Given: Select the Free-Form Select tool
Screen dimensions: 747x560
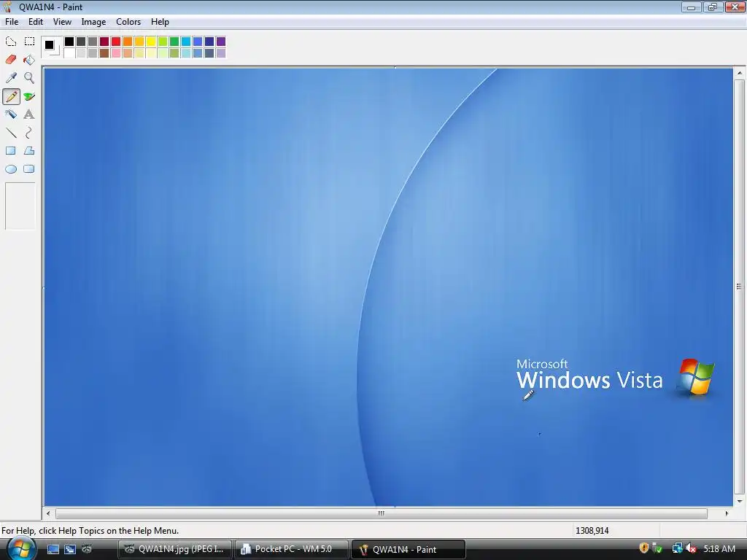Looking at the screenshot, I should (11, 42).
